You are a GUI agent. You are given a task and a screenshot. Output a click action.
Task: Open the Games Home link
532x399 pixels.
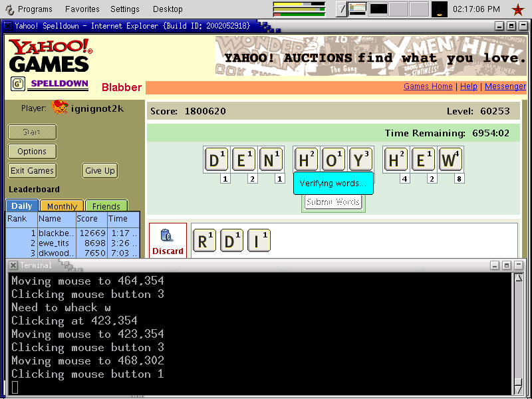point(428,86)
